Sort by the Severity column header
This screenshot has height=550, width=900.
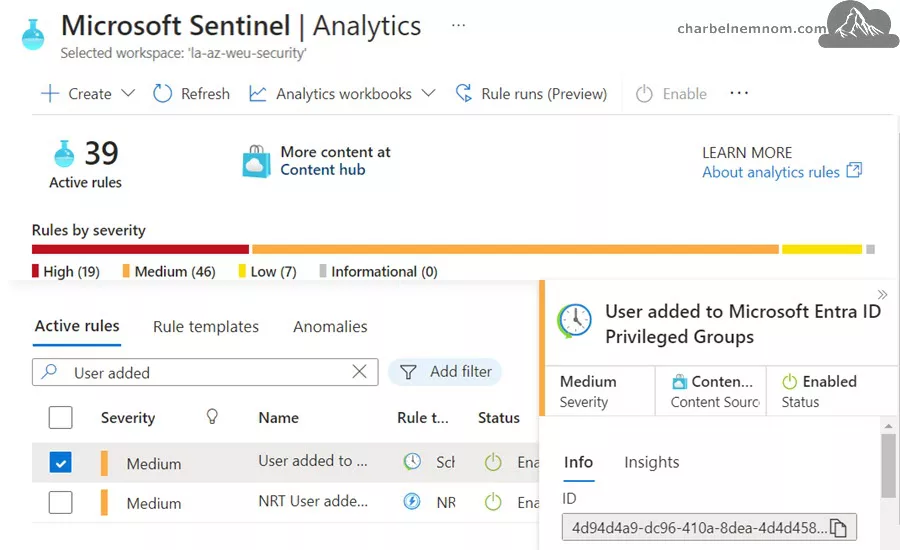pyautogui.click(x=128, y=417)
